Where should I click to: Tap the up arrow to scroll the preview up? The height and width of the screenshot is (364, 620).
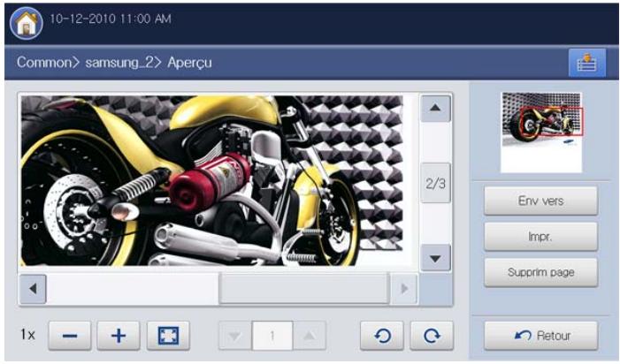click(x=435, y=108)
